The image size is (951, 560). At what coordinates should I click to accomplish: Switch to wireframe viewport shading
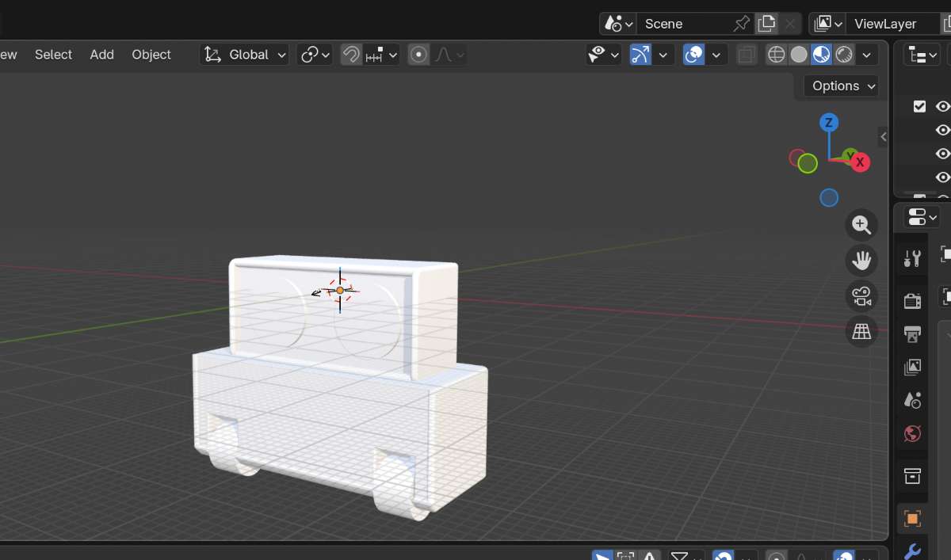click(x=777, y=55)
